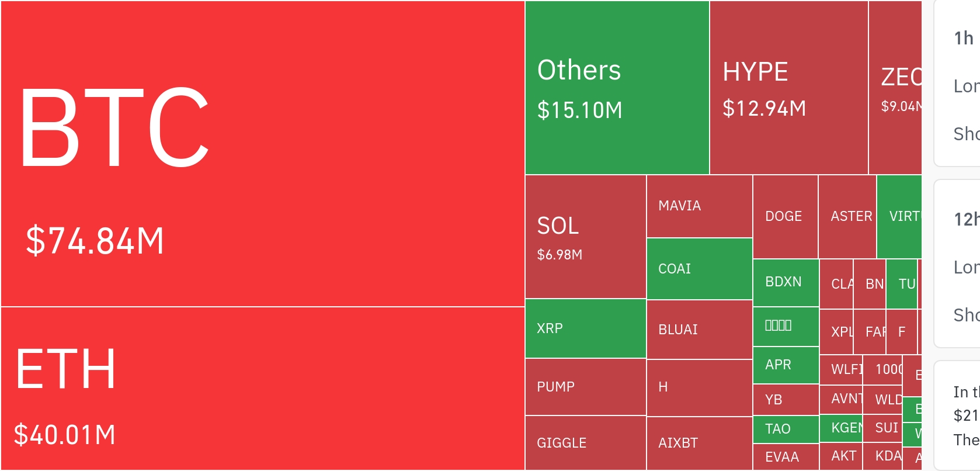Click the SOL $6.98M block
980x471 pixels.
(x=585, y=237)
